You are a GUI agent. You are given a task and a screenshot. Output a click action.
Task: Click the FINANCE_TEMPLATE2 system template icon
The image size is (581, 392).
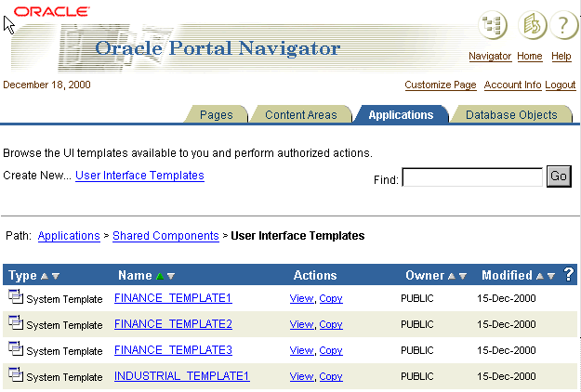[x=15, y=323]
